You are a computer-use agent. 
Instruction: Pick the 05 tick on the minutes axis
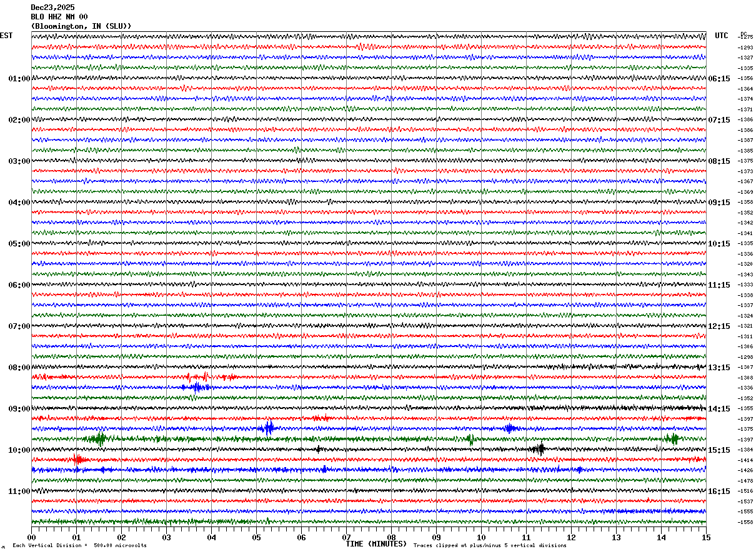[x=256, y=537]
